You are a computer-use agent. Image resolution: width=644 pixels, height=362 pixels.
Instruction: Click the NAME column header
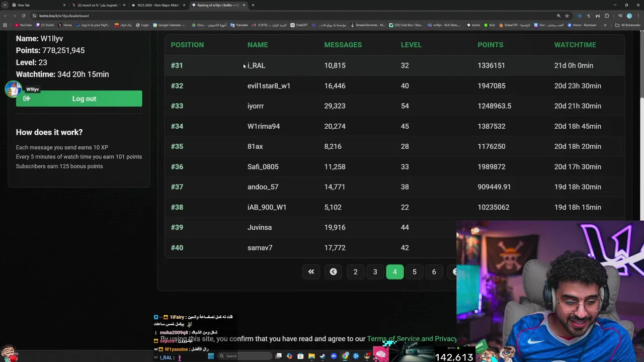pos(258,45)
